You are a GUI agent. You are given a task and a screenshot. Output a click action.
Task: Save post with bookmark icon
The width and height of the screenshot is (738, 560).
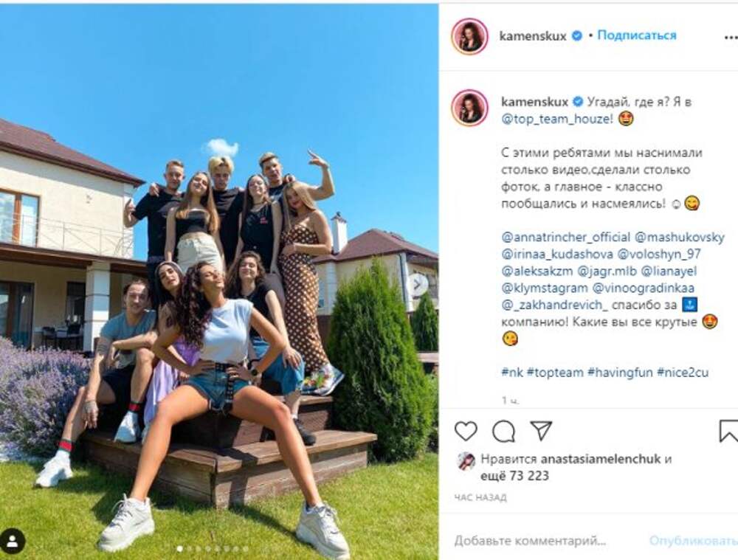[728, 431]
